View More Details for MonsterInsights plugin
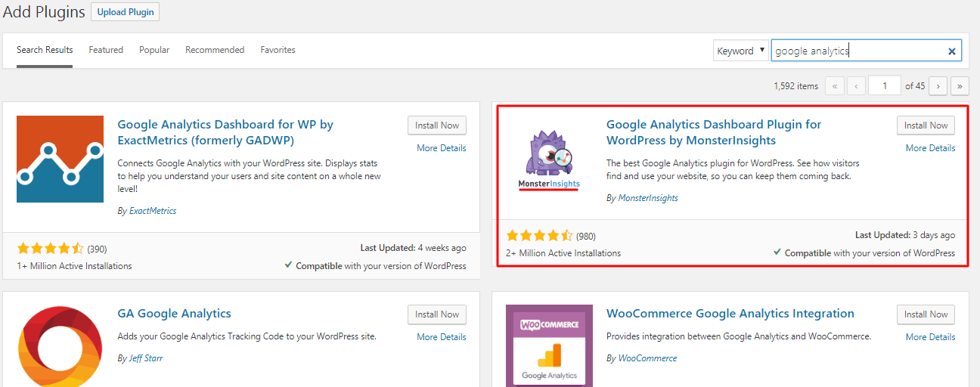 tap(931, 148)
